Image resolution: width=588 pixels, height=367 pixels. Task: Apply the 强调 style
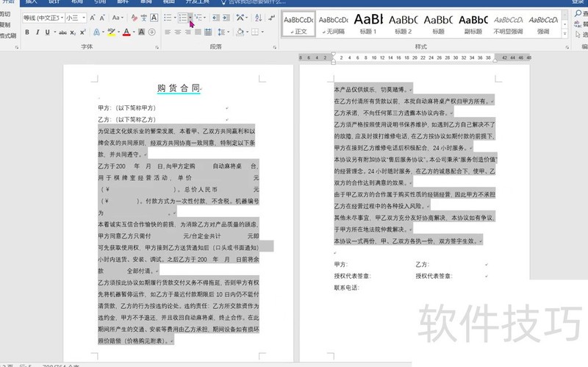[543, 24]
